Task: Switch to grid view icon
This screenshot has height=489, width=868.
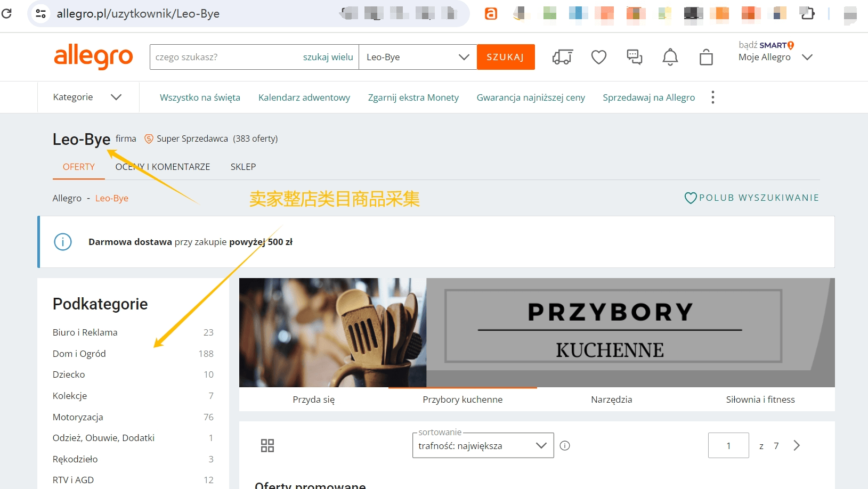Action: pos(267,445)
